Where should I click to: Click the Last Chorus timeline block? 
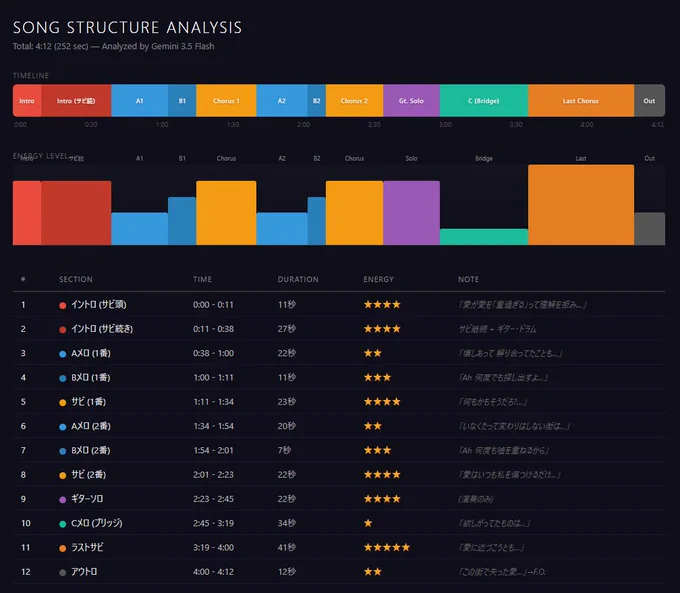pyautogui.click(x=581, y=101)
